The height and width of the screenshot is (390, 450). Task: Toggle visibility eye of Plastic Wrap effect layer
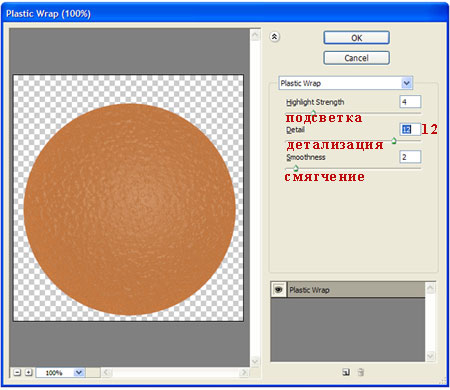click(279, 290)
